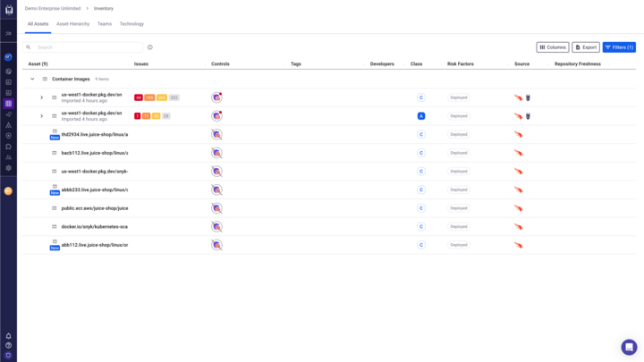Click the info icon beside search box

[150, 47]
